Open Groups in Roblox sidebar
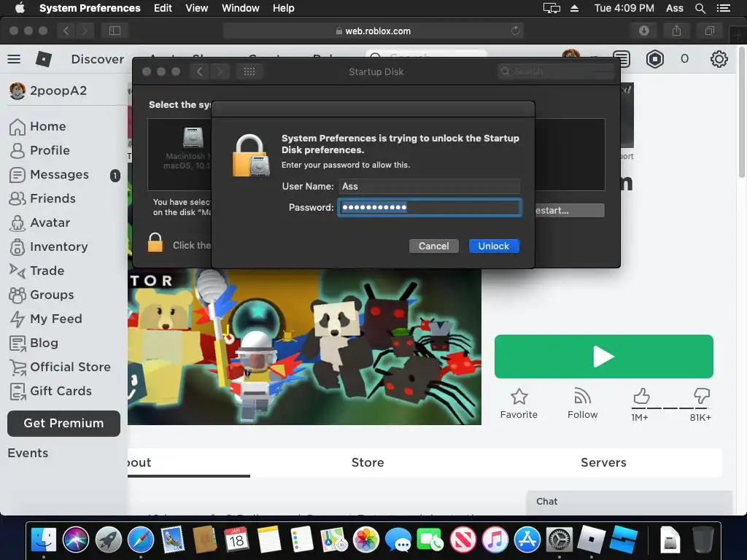747x560 pixels. point(42,295)
